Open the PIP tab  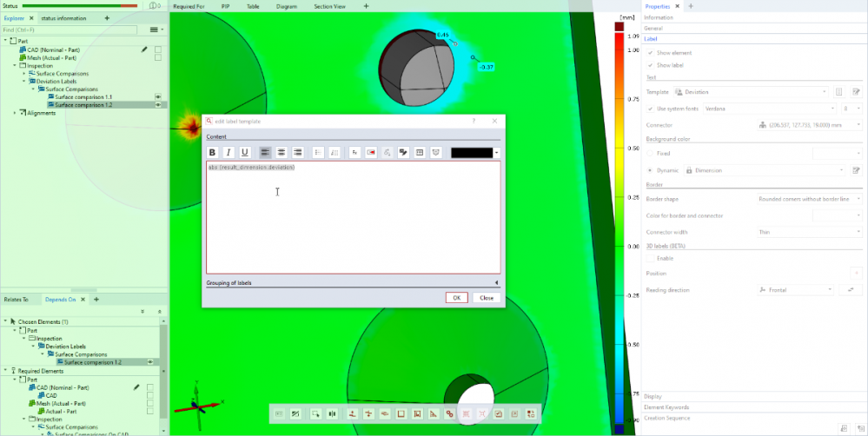[x=225, y=7]
